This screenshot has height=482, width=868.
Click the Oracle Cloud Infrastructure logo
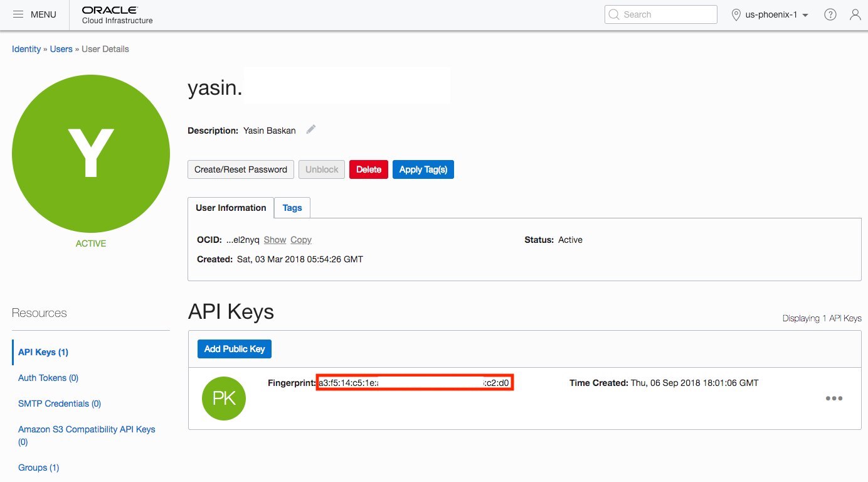point(117,15)
